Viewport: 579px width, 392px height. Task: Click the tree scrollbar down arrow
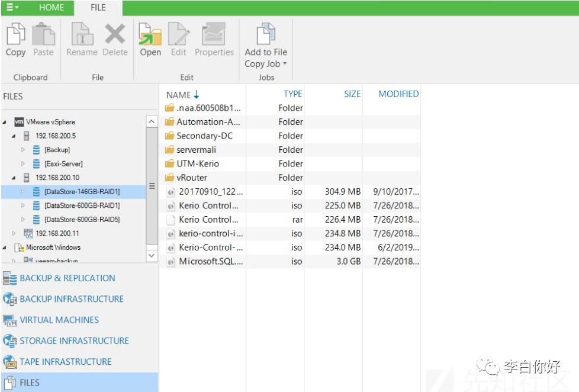click(152, 255)
